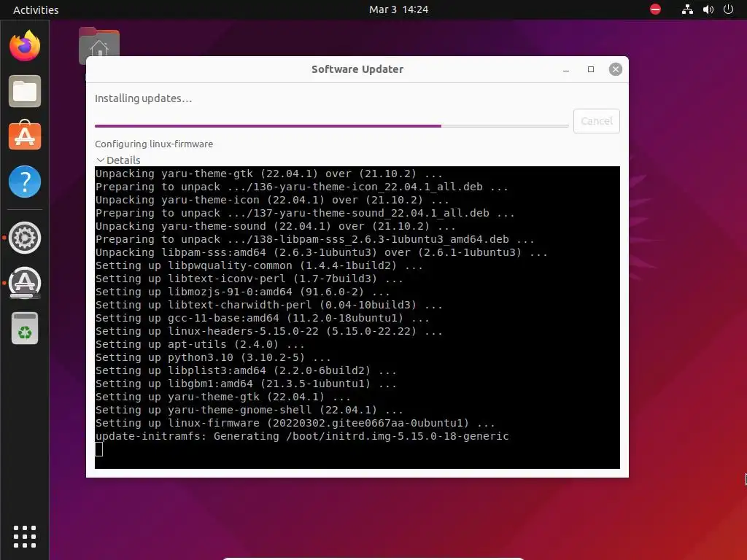Click line 'Setting up libgbm1:amd64'
The image size is (747, 560).
click(x=246, y=384)
